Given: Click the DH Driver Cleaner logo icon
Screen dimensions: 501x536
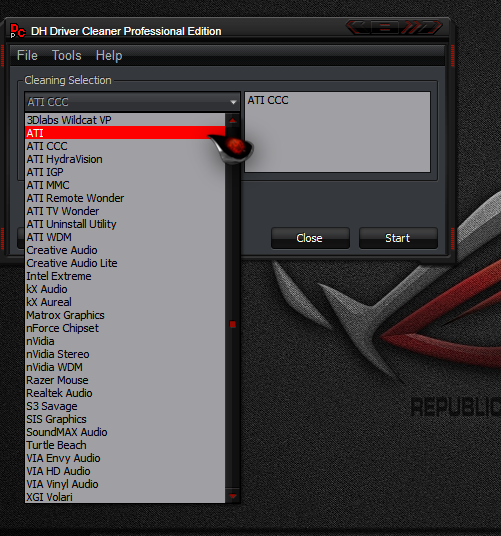Looking at the screenshot, I should (17, 31).
